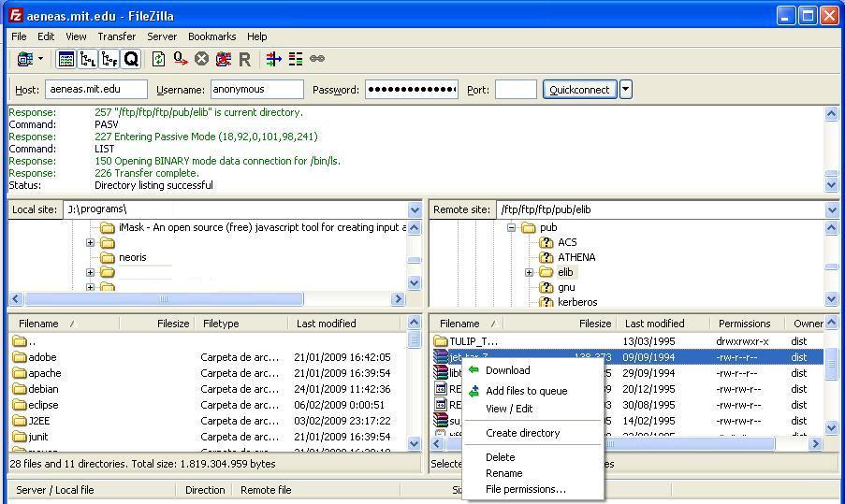Viewport: 845px width, 504px height.
Task: Sort local list by Filetype column
Action: click(x=240, y=324)
